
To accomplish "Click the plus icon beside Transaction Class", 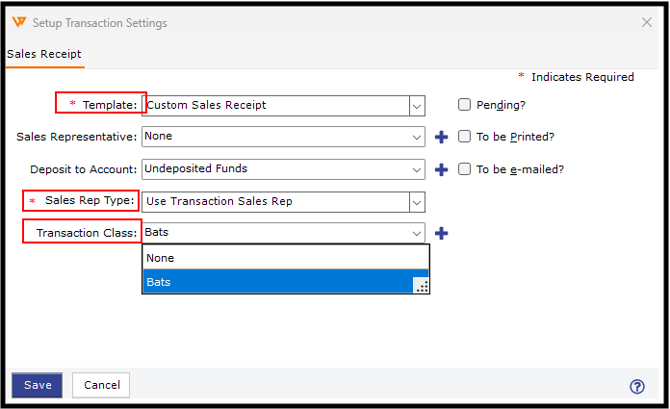I will click(441, 233).
